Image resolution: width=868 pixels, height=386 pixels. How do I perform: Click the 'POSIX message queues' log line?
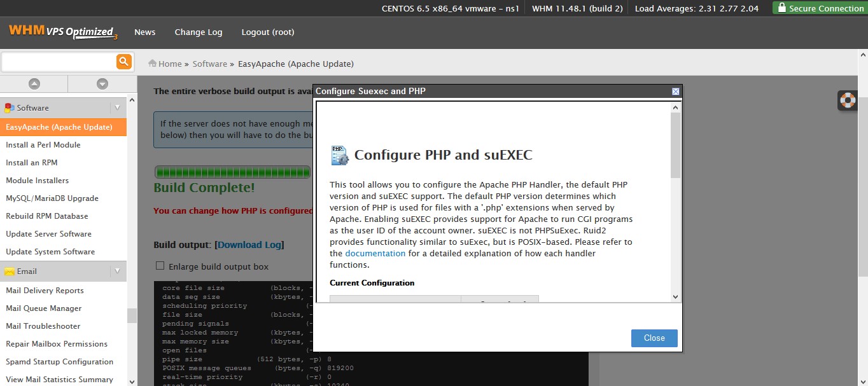pyautogui.click(x=258, y=368)
